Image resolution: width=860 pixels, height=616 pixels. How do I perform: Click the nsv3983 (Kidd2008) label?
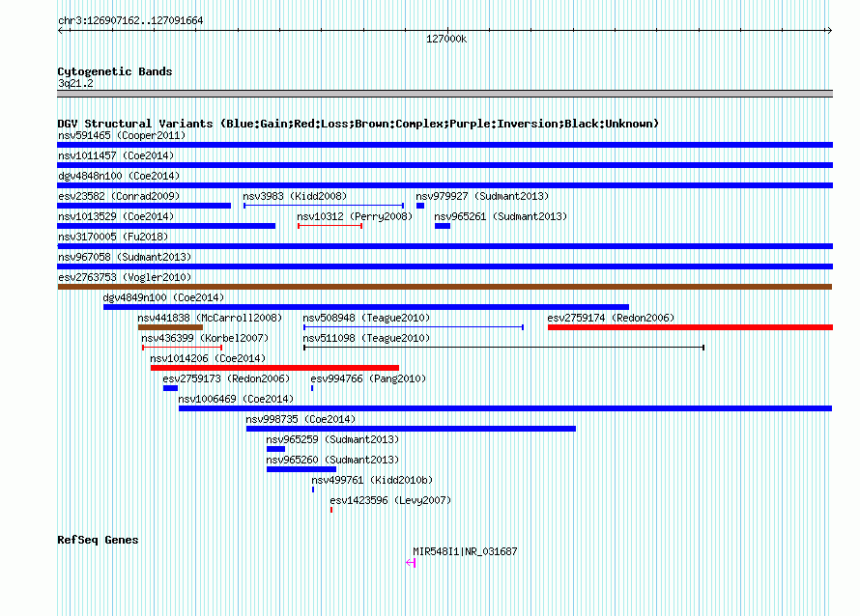295,196
